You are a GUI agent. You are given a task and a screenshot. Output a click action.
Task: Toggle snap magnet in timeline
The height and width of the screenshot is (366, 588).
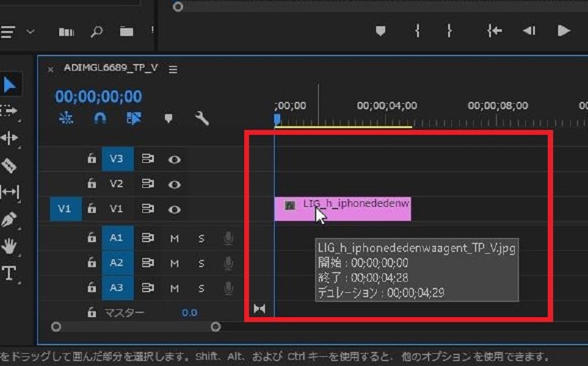click(x=100, y=118)
